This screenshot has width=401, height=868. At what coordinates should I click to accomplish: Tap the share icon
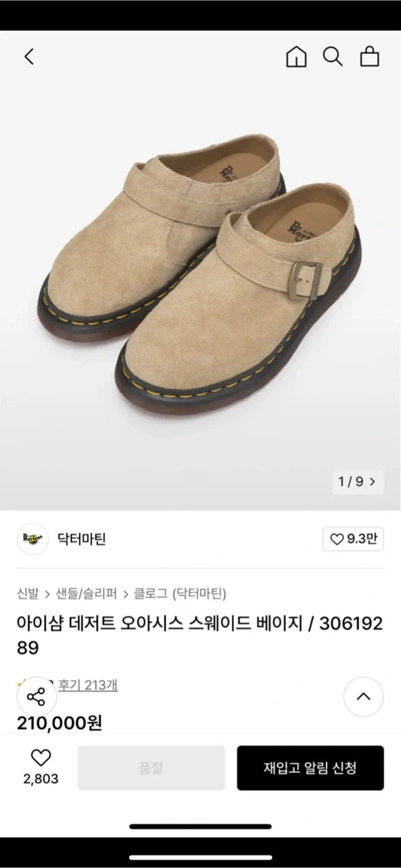tap(36, 697)
